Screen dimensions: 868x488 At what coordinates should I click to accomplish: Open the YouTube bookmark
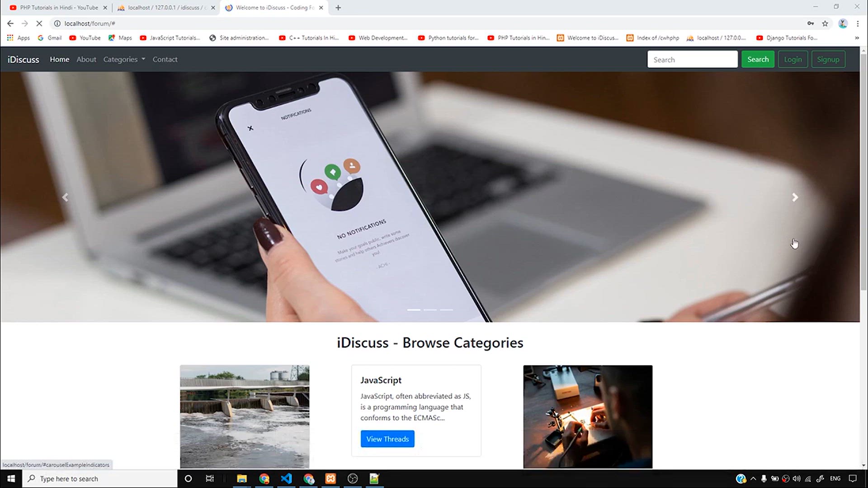(85, 38)
